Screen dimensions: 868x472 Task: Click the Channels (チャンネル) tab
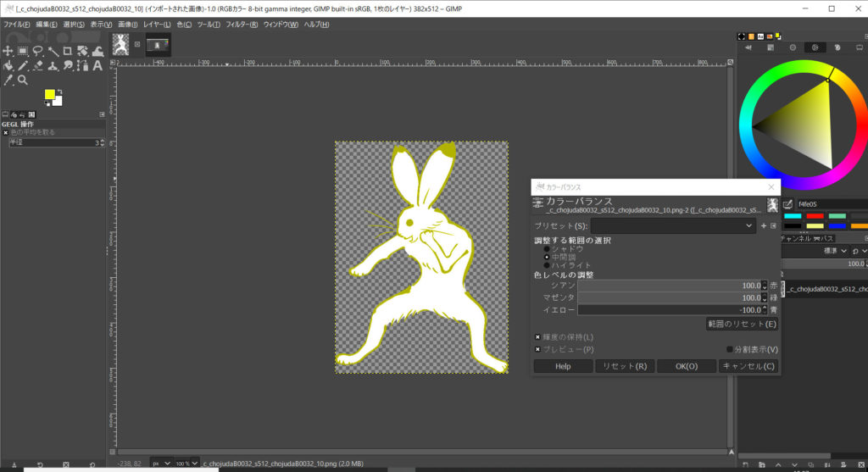point(796,238)
